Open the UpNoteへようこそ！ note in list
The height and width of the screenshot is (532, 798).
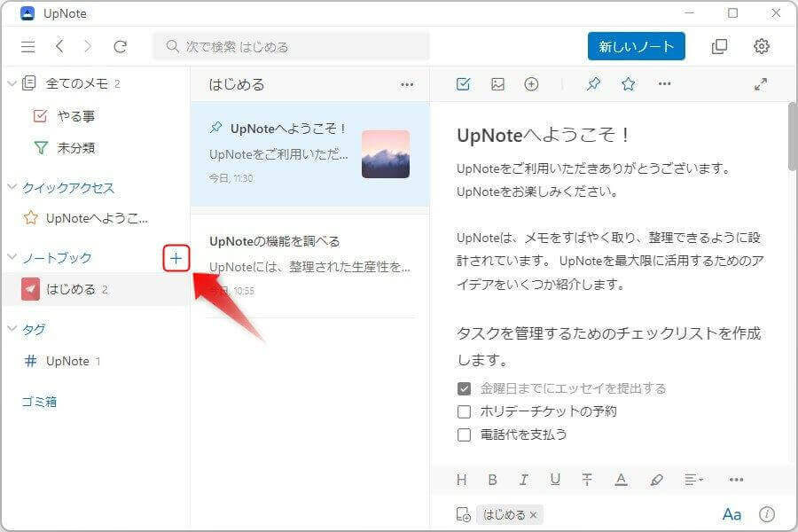tap(310, 153)
